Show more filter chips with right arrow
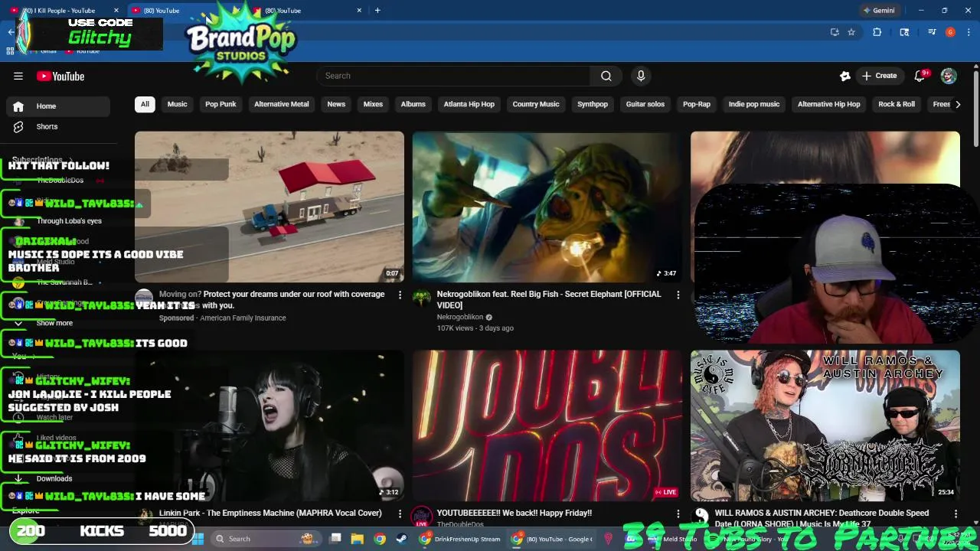Screen dimensions: 980x551 (957, 104)
